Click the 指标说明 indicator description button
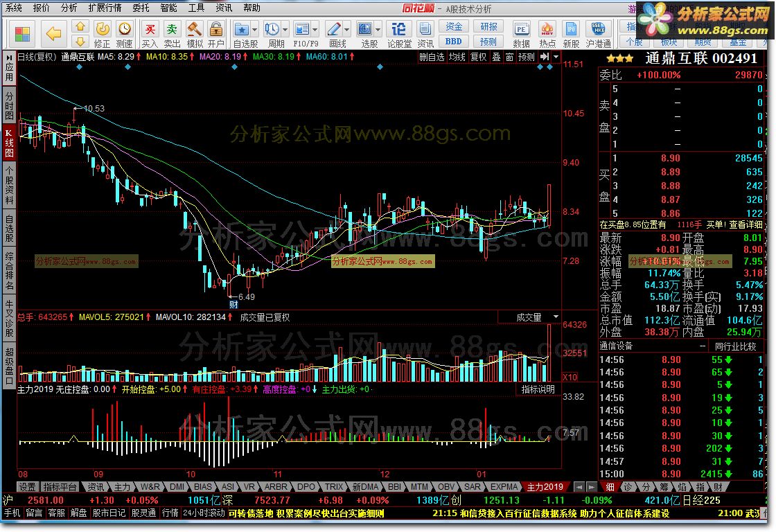The height and width of the screenshot is (532, 776). pos(538,389)
